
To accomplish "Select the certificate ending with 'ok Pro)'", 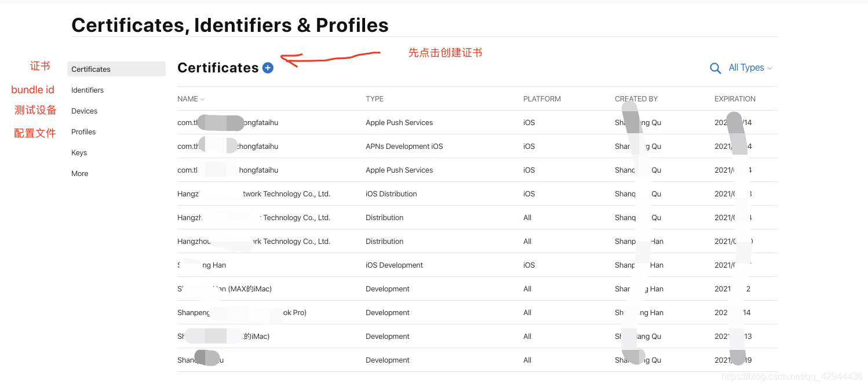I will [x=477, y=313].
